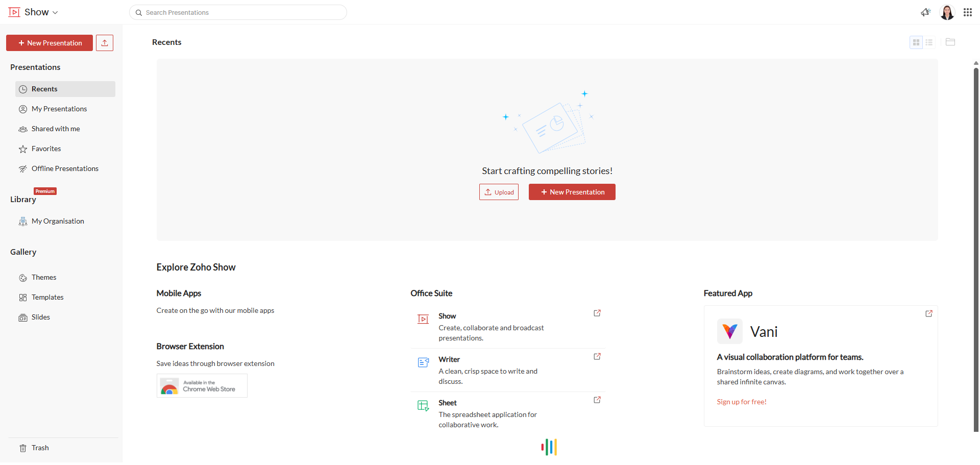Open Vani featured app external link
Image resolution: width=980 pixels, height=465 pixels.
tap(928, 314)
